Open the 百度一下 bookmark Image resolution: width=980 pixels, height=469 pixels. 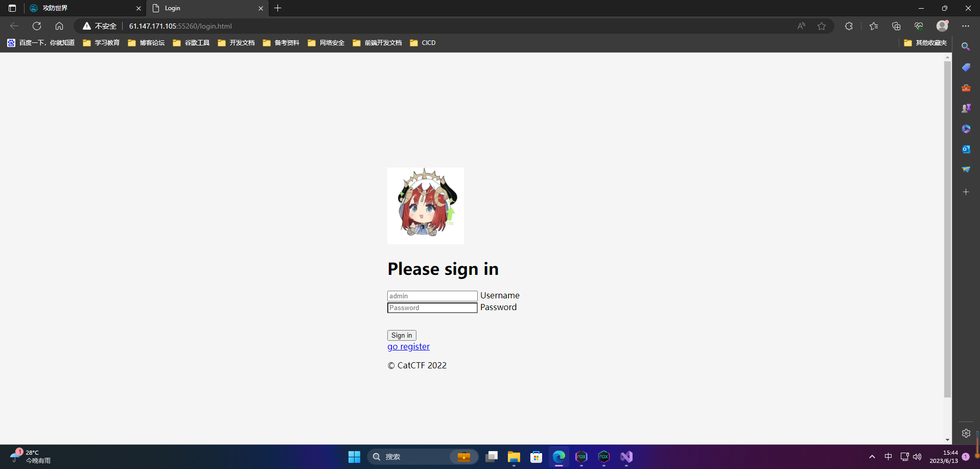click(41, 43)
